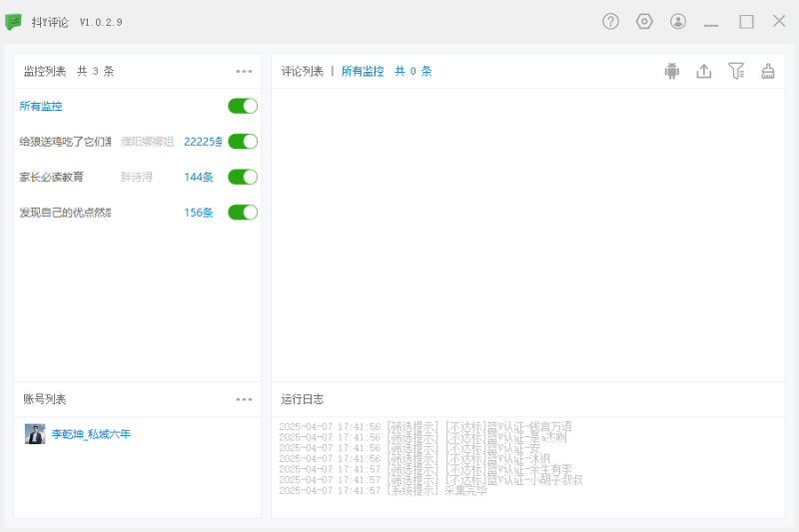Click the 22225条 comment count
This screenshot has height=532, width=799.
pyautogui.click(x=203, y=142)
